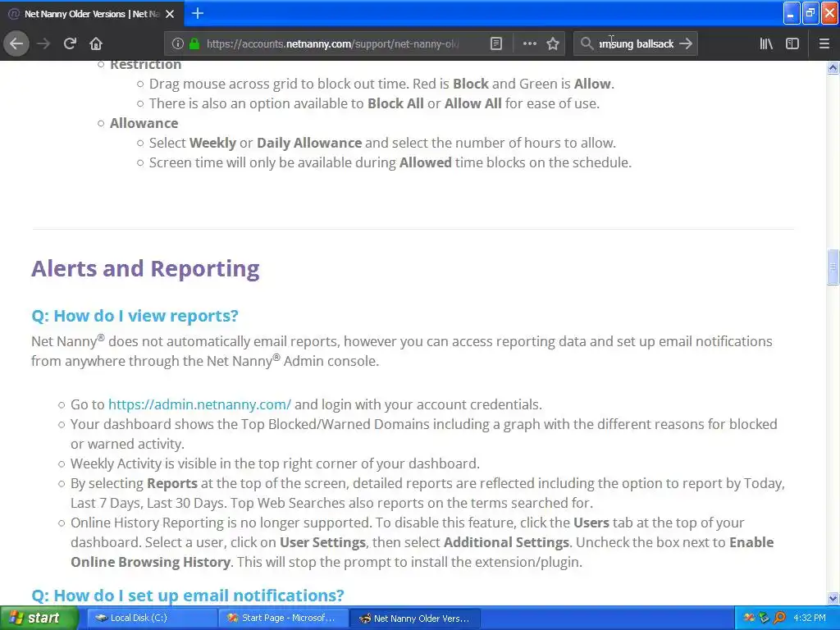Viewport: 840px width, 630px height.
Task: Toggle reader view icon
Action: click(496, 43)
